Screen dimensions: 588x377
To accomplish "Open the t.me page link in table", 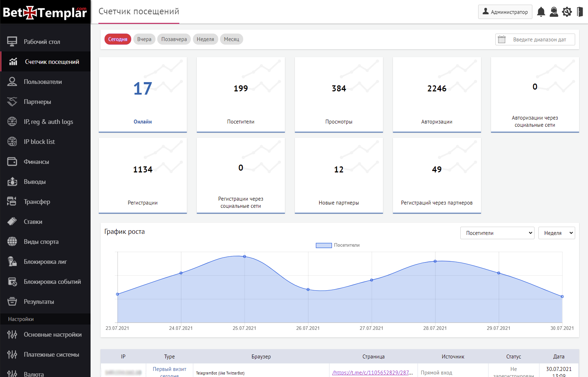I will 372,372.
